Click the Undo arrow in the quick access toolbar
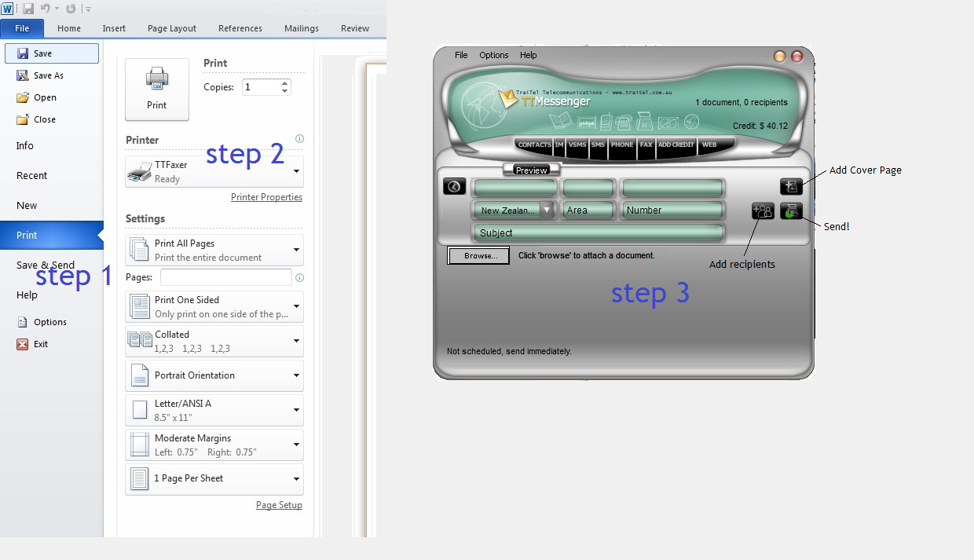The height and width of the screenshot is (560, 974). (x=46, y=9)
